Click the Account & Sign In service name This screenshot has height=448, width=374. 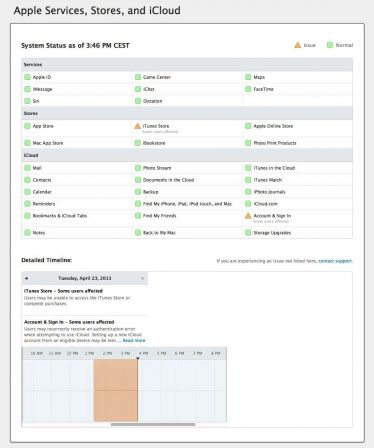tap(272, 216)
